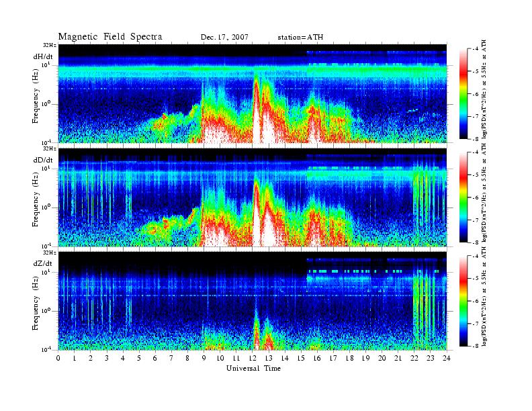Select the 'dD/dt' panel label
Image resolution: width=532 pixels, height=411 pixels.
pos(43,160)
